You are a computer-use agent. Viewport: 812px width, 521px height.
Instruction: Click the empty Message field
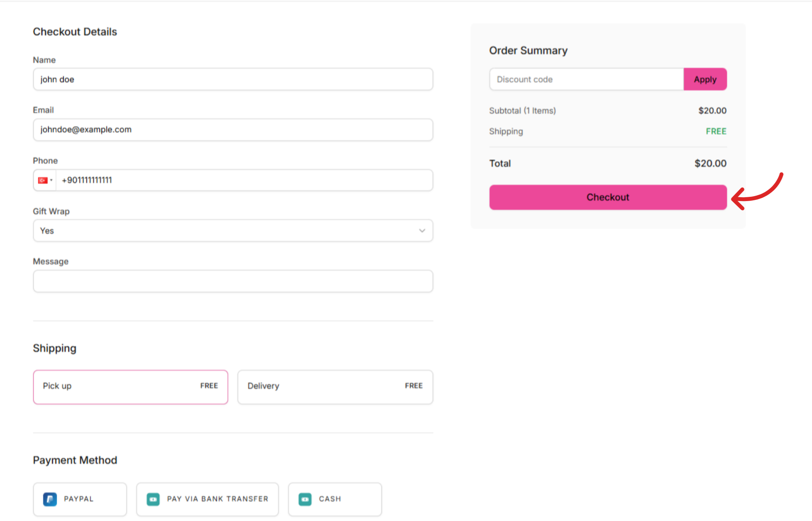click(232, 281)
